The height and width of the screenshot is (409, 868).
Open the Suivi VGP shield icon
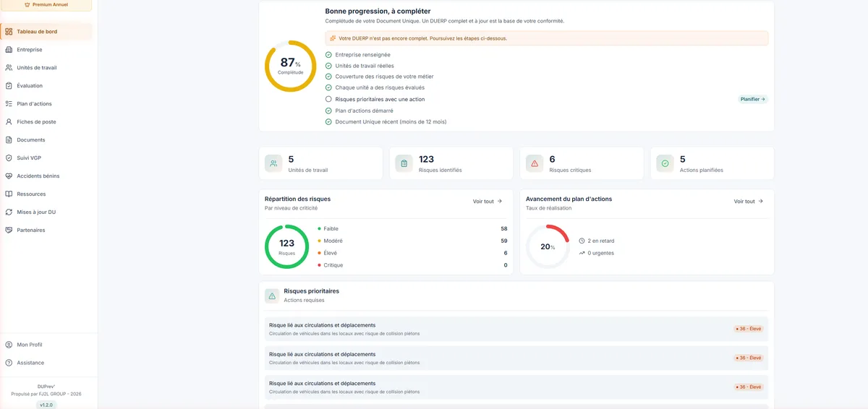coord(9,158)
